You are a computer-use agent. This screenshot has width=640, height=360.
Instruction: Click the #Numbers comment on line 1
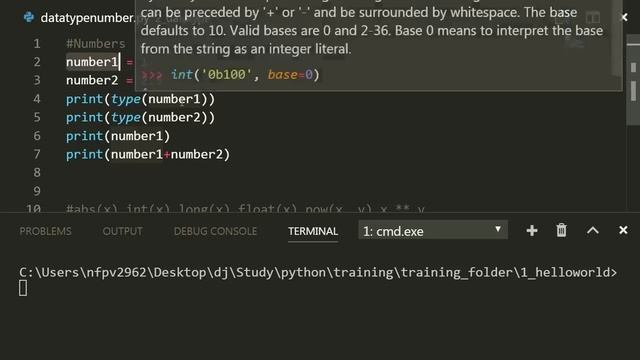(96, 44)
